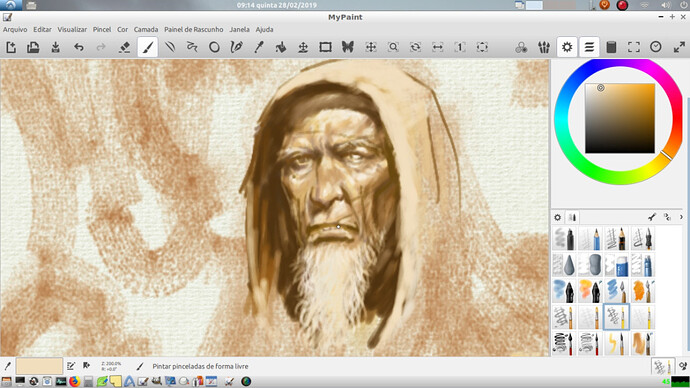The image size is (690, 388).
Task: Select the Color Picker eyedropper tool
Action: tap(259, 47)
